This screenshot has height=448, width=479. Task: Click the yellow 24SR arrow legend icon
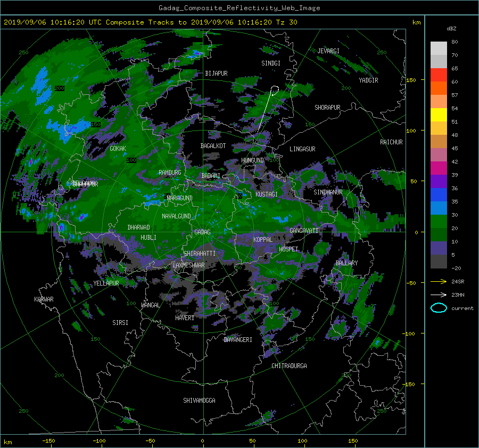coord(439,281)
